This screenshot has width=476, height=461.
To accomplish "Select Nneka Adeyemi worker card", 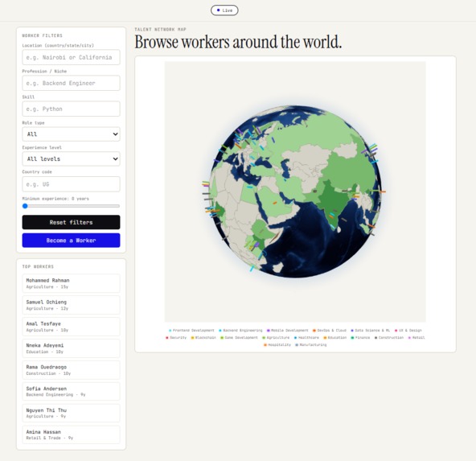I will (x=71, y=348).
